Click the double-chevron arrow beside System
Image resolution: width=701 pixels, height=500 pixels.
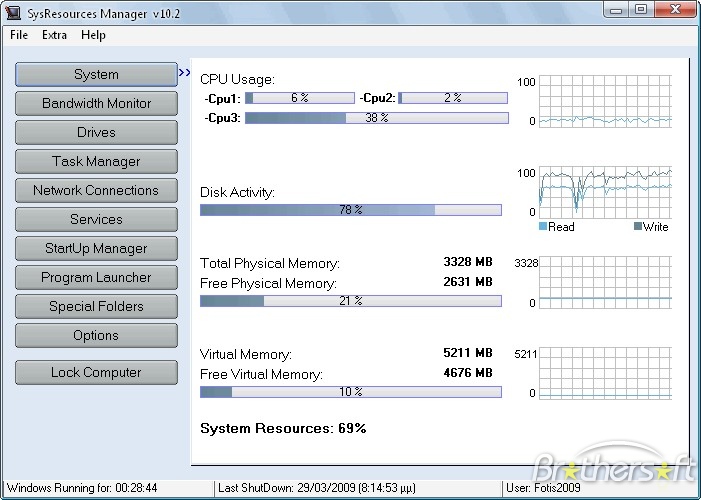point(184,73)
